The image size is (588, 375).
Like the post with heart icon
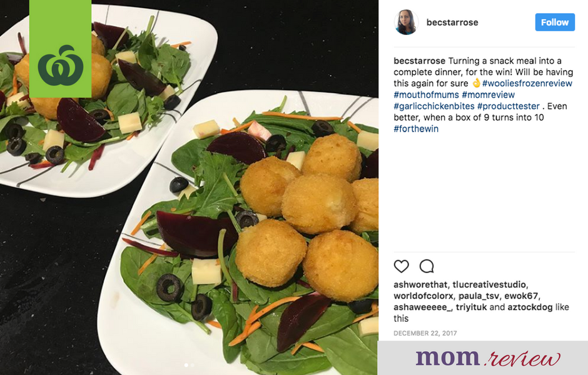401,266
